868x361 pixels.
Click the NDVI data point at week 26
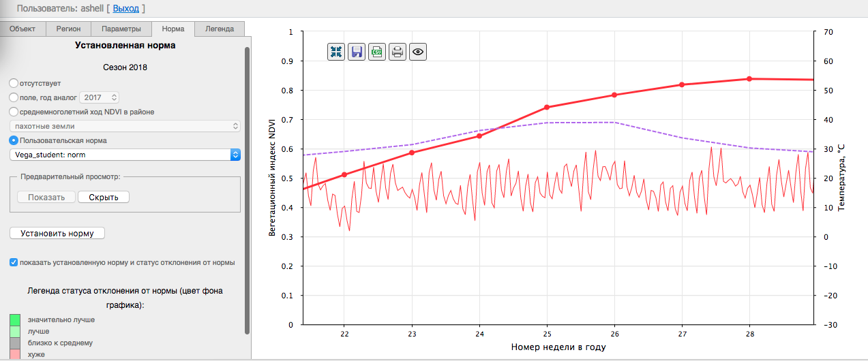pos(614,95)
